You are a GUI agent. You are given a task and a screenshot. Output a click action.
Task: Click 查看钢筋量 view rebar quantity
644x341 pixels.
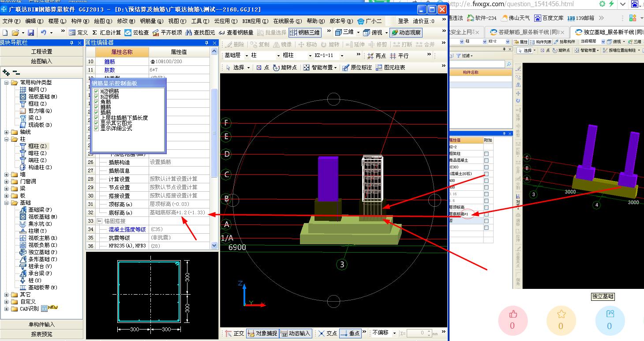click(236, 33)
